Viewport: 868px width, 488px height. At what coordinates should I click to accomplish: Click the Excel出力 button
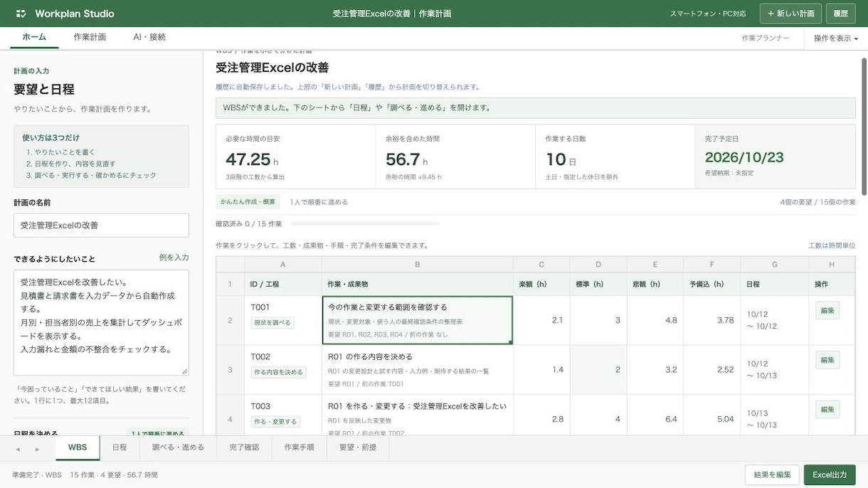coord(830,474)
